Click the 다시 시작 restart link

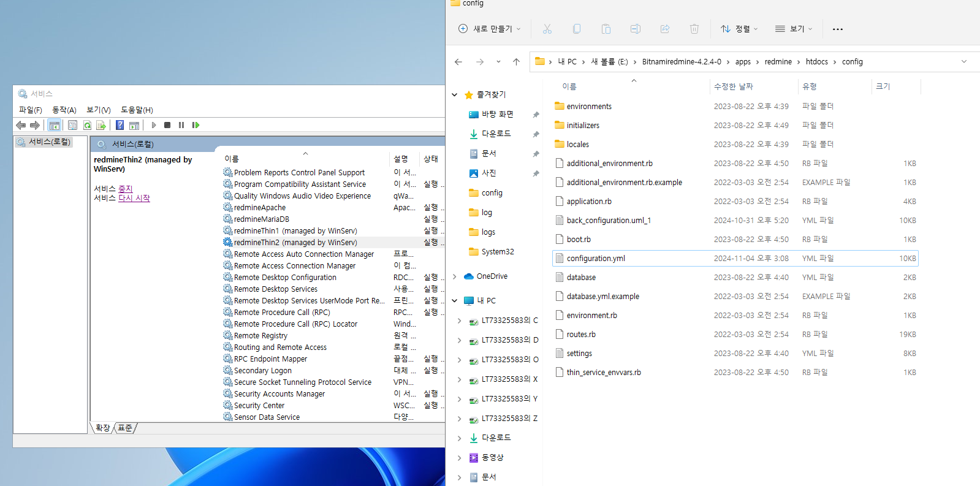(134, 198)
